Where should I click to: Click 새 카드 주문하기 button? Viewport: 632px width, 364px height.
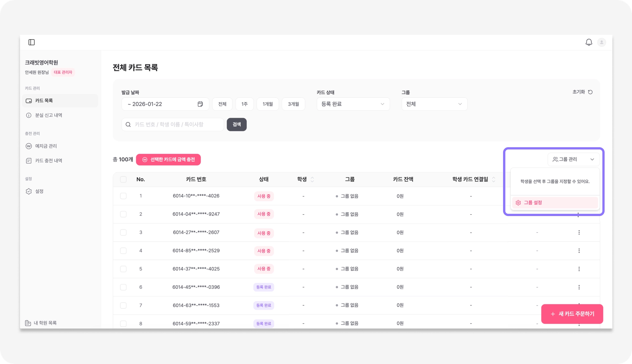coord(572,314)
